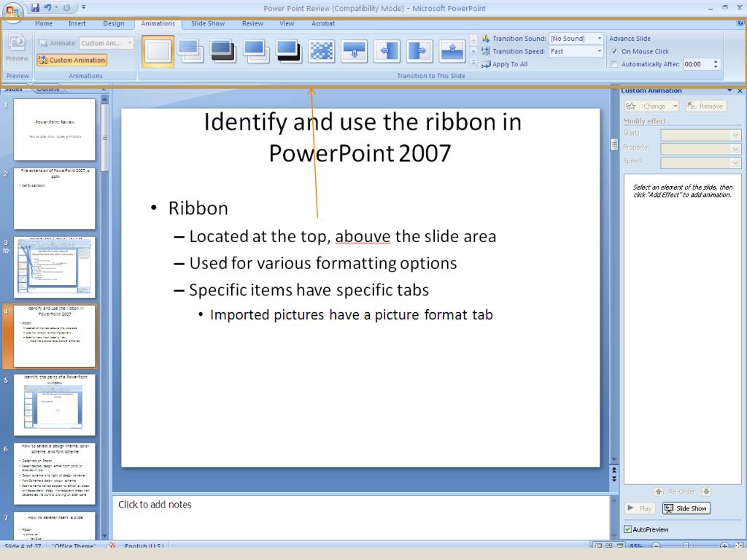Open Custom Animation pane options arrow

(x=729, y=90)
